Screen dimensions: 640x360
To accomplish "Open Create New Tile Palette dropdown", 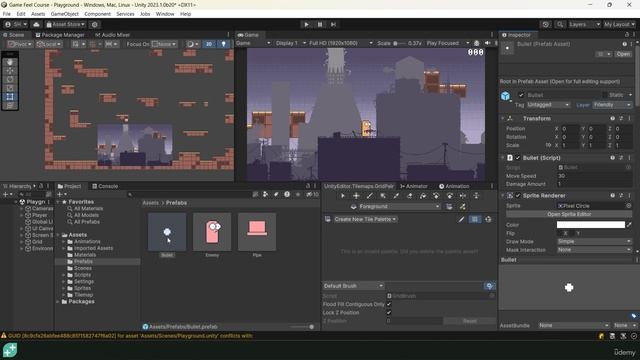I will pyautogui.click(x=365, y=220).
